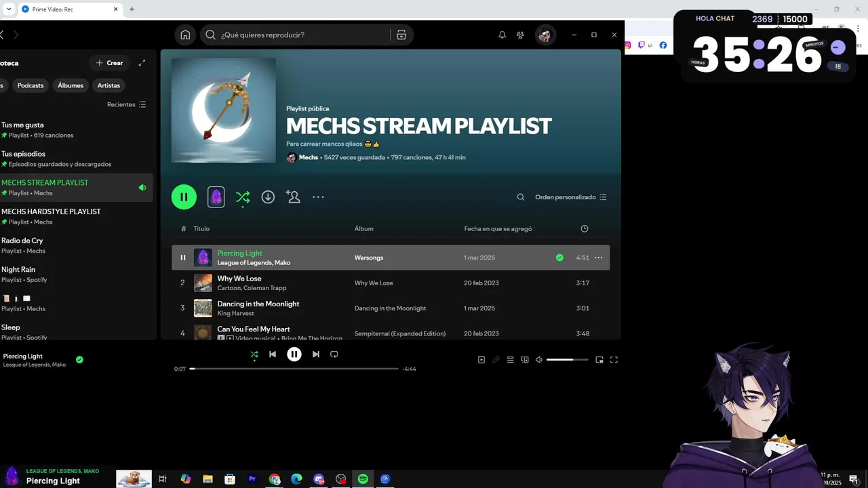Go to Spotify Home
This screenshot has height=488, width=868.
coord(185,35)
